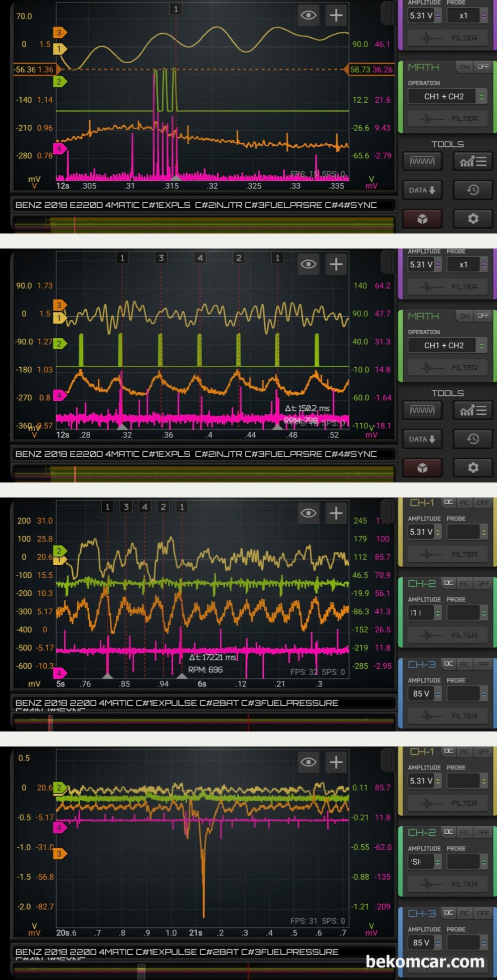Open the chart list tool in the first capture
The image size is (497, 980).
click(x=473, y=161)
